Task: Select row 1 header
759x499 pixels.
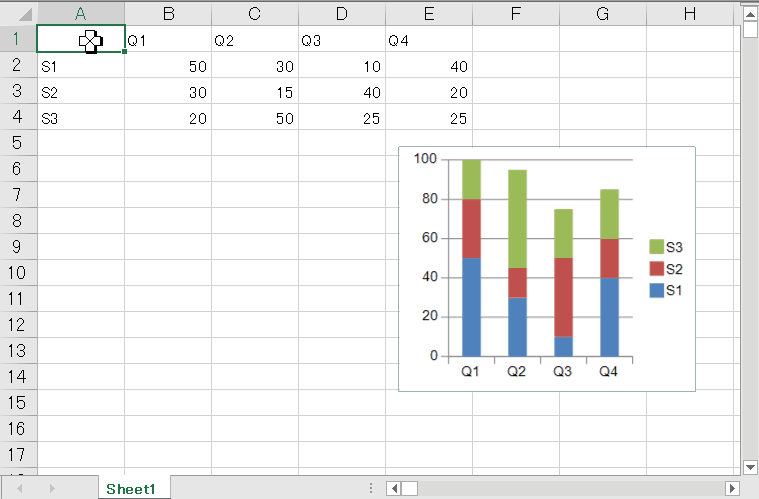Action: (18, 39)
